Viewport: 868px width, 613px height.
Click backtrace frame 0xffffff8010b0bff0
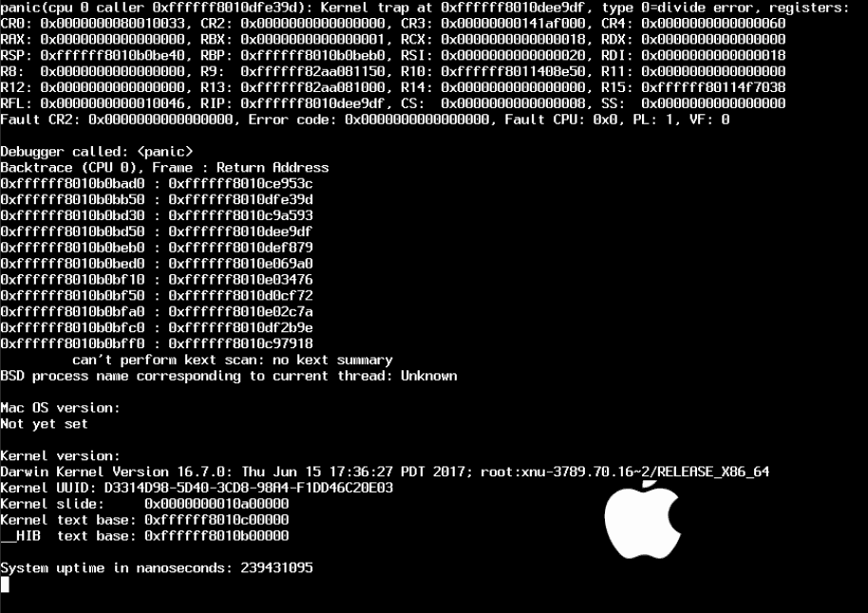pos(72,344)
